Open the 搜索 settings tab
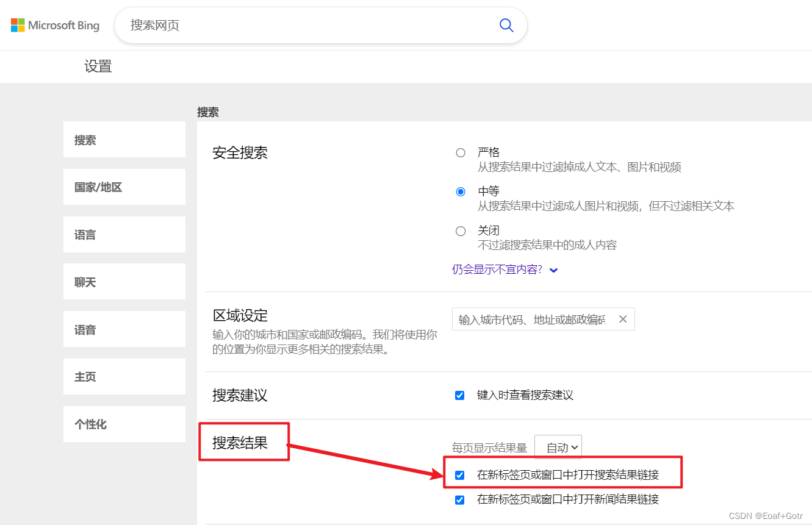Image resolution: width=812 pixels, height=525 pixels. [x=124, y=140]
